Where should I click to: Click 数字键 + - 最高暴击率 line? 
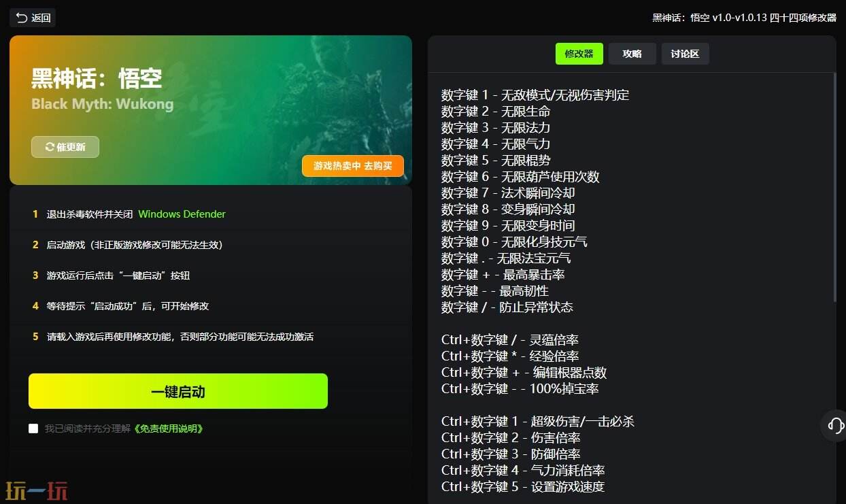click(x=503, y=275)
